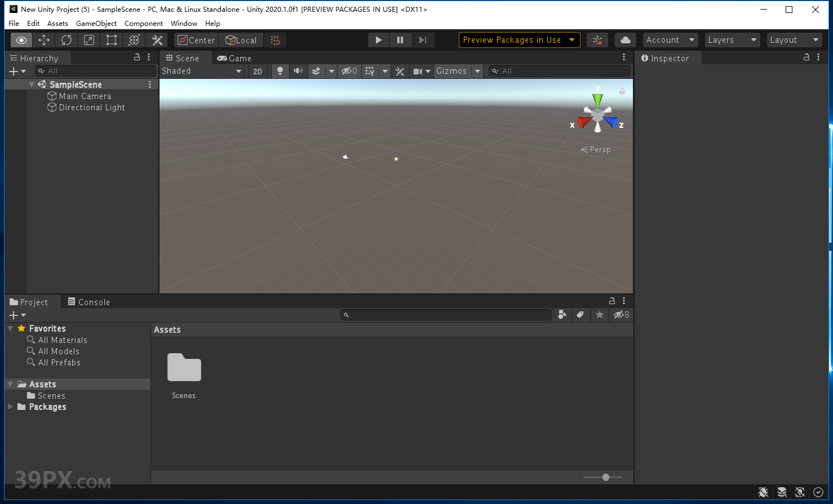833x504 pixels.
Task: Open the Scene view more options menu
Action: [x=624, y=57]
